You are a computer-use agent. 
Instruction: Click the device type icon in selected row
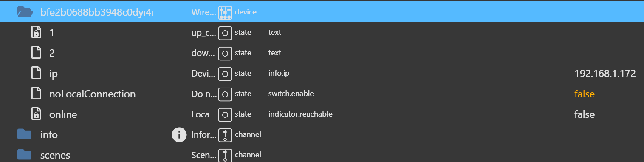click(x=225, y=12)
